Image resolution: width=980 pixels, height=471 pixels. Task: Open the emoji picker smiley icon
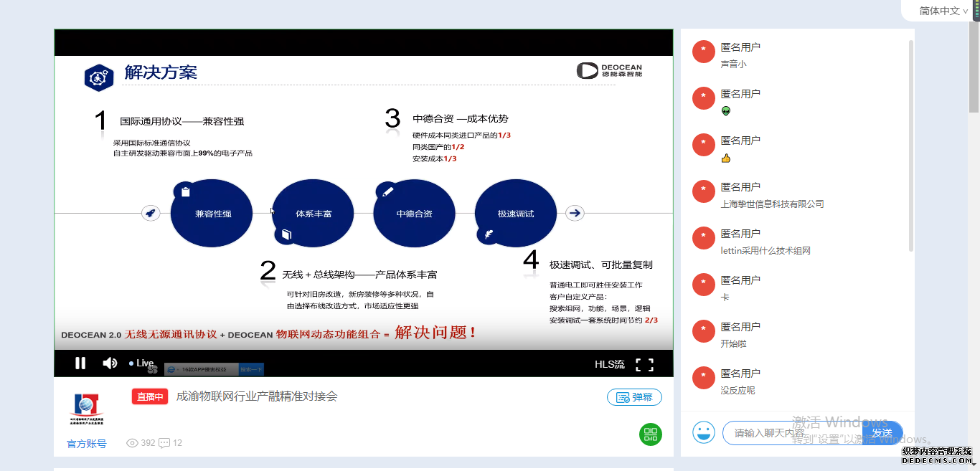704,432
